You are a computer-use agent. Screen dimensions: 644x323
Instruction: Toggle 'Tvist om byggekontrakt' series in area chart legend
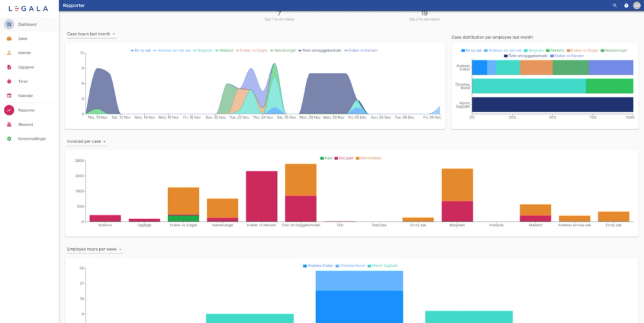(320, 50)
